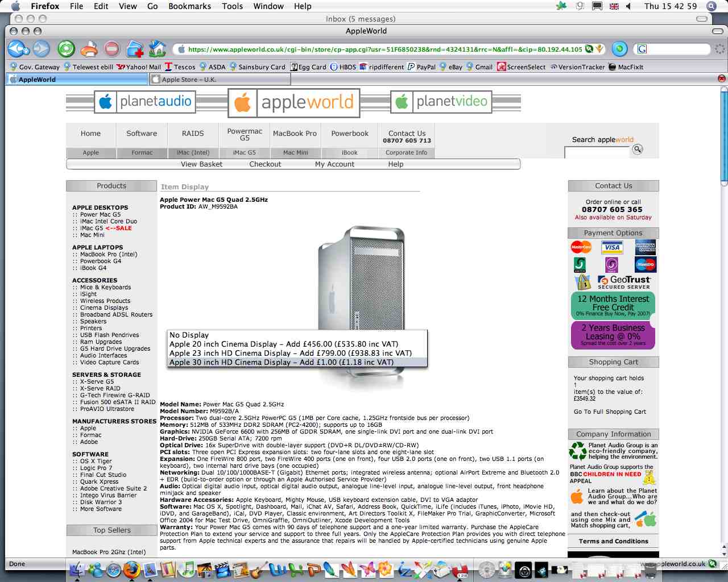The width and height of the screenshot is (728, 582).
Task: Click 12 Months Interest Free Credit banner
Action: [613, 305]
